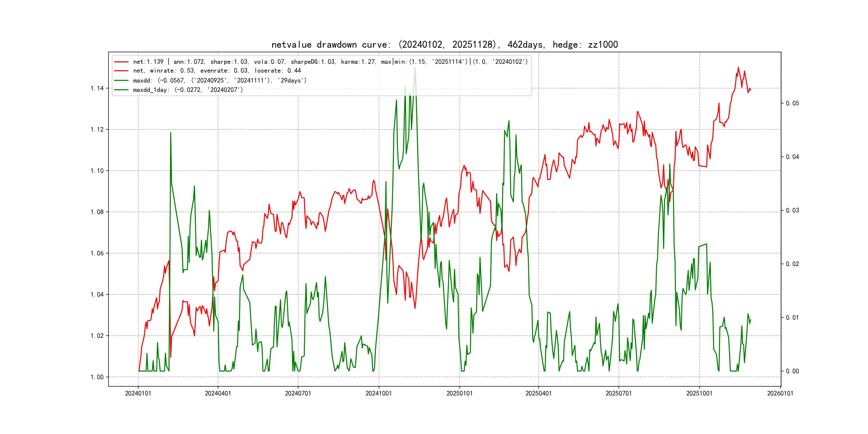
Task: Click the 20240701 x-axis tick label
Action: (x=298, y=393)
